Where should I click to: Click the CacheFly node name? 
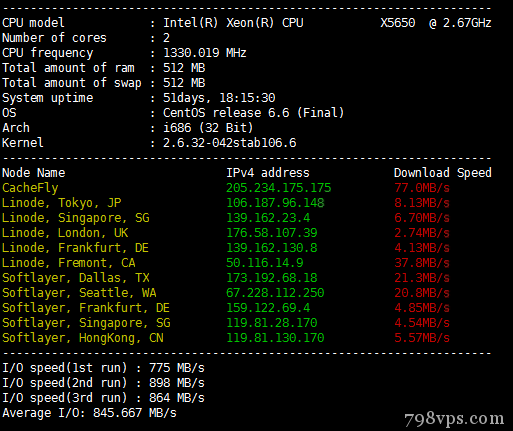click(30, 188)
